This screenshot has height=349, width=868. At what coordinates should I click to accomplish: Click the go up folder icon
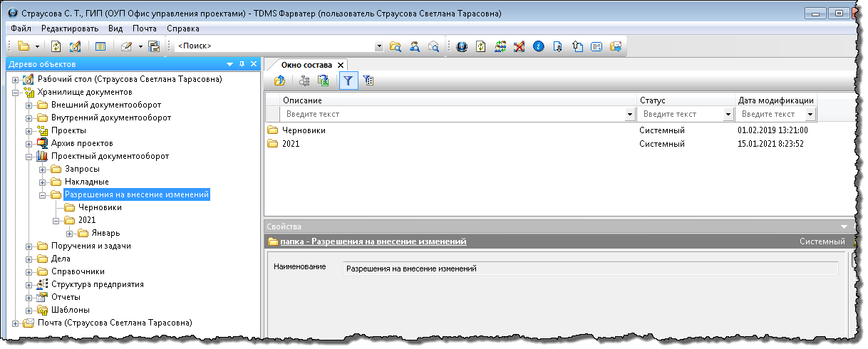click(x=279, y=81)
